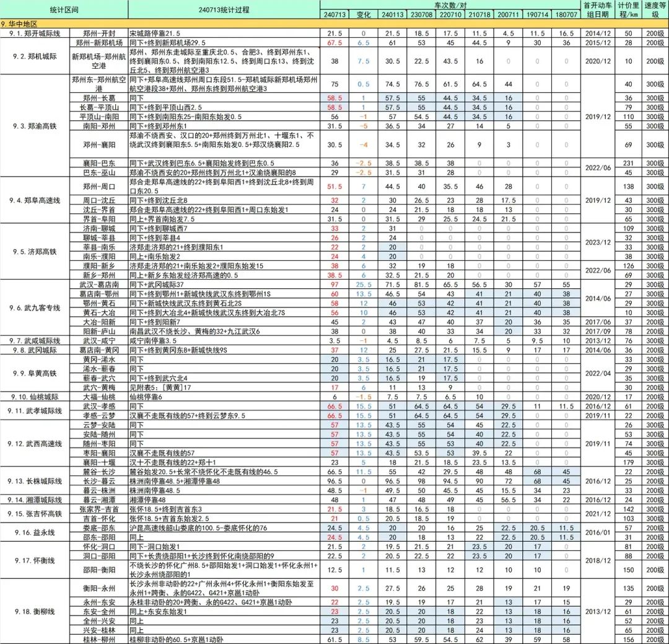Select the '武汉-葛店南' section cell
Image resolution: width=669 pixels, height=644 pixels.
point(99,285)
